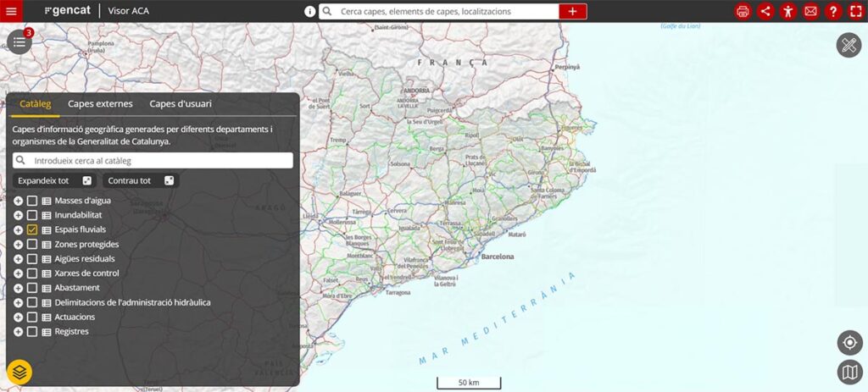The width and height of the screenshot is (868, 392).
Task: Expand Delimitacions de l'administració hidràulica group
Action: point(19,302)
